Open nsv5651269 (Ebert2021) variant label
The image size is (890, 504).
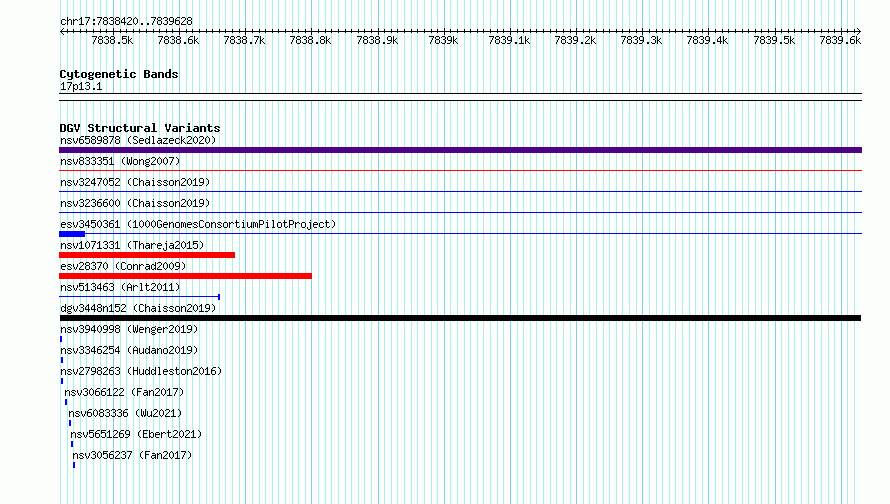(x=136, y=434)
